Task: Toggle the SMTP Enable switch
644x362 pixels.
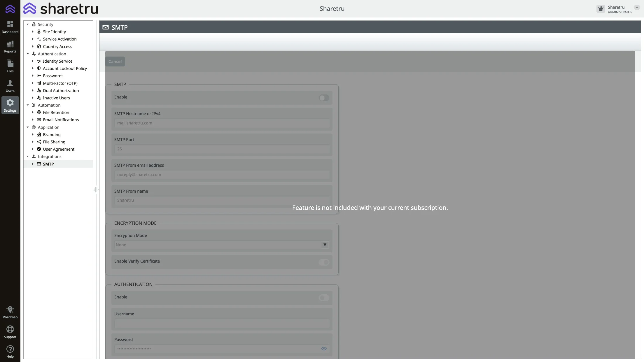Action: (324, 98)
